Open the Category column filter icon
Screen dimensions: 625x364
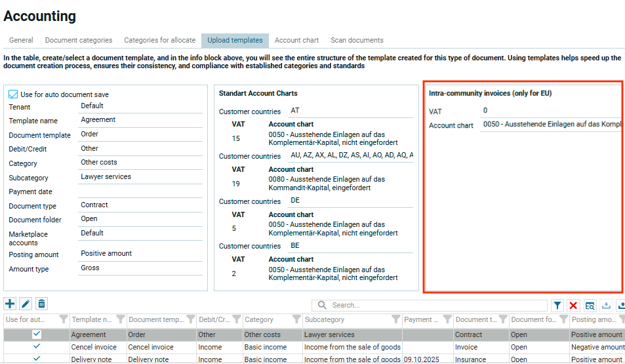pyautogui.click(x=296, y=319)
